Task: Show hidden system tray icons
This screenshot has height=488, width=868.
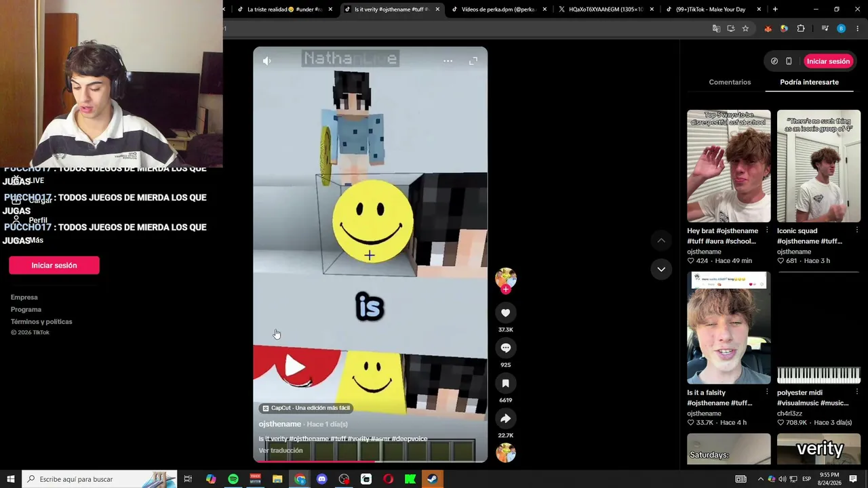Action: pos(760,479)
